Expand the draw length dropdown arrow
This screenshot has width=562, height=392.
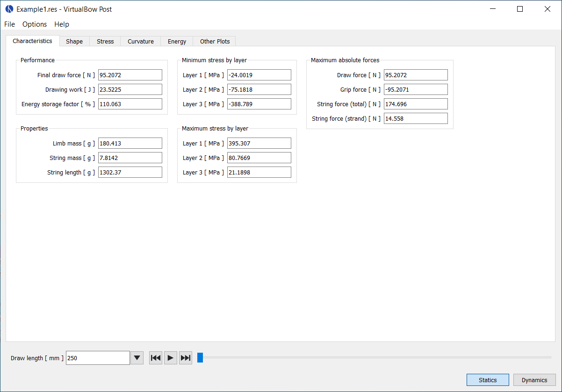point(137,358)
